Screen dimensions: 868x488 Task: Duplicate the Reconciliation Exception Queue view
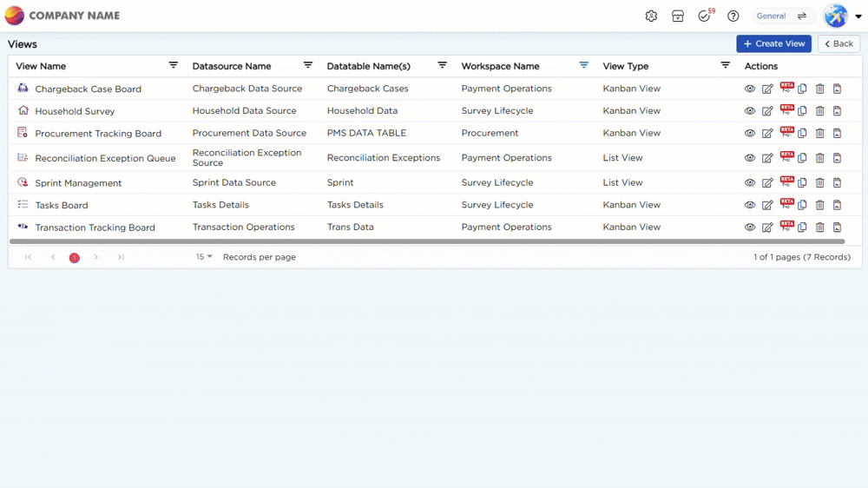(x=802, y=158)
